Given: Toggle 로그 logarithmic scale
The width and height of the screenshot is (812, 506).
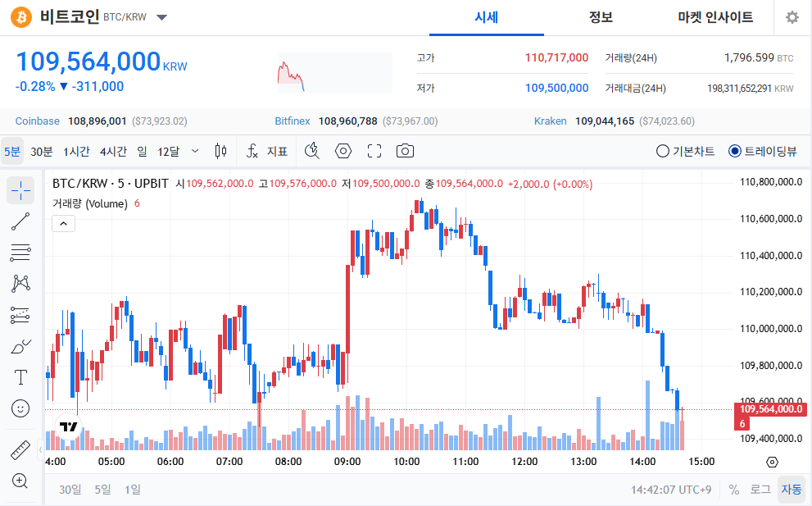Looking at the screenshot, I should [760, 490].
